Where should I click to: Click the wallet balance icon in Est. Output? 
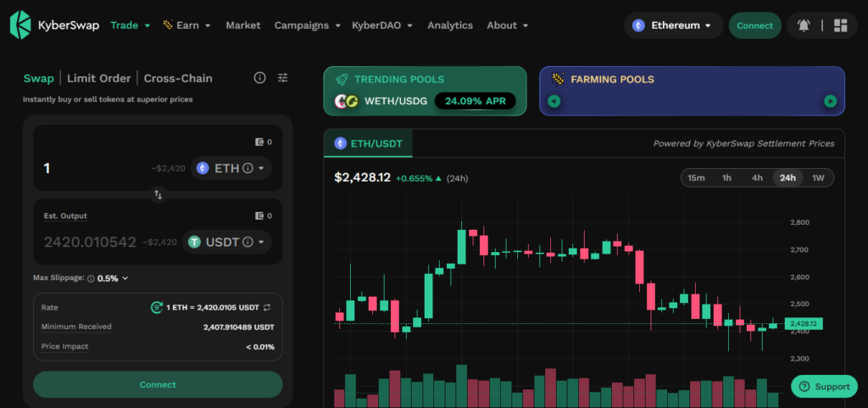tap(259, 216)
